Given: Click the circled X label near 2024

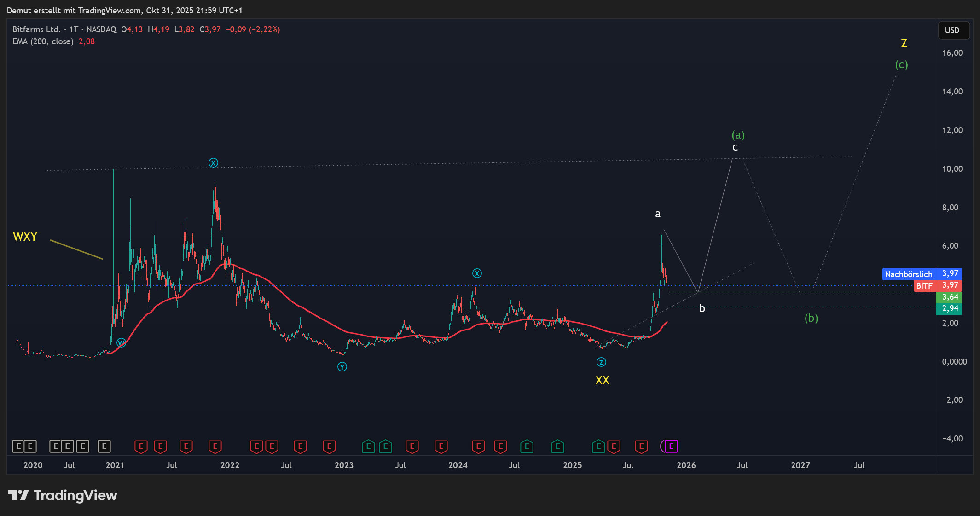Looking at the screenshot, I should 477,273.
